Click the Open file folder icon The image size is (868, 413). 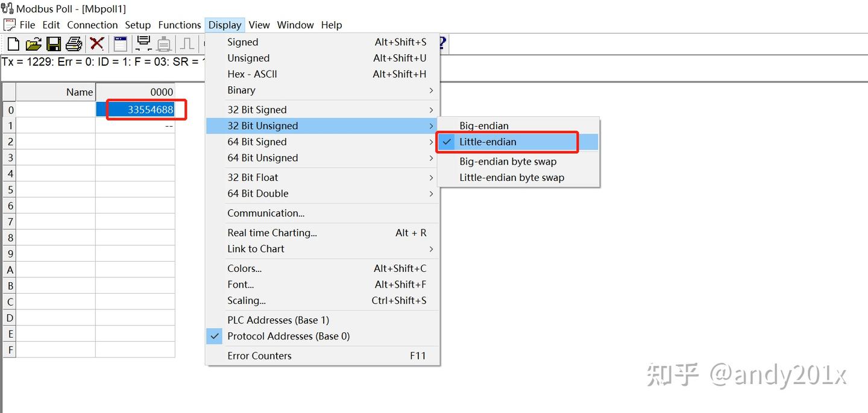point(34,43)
